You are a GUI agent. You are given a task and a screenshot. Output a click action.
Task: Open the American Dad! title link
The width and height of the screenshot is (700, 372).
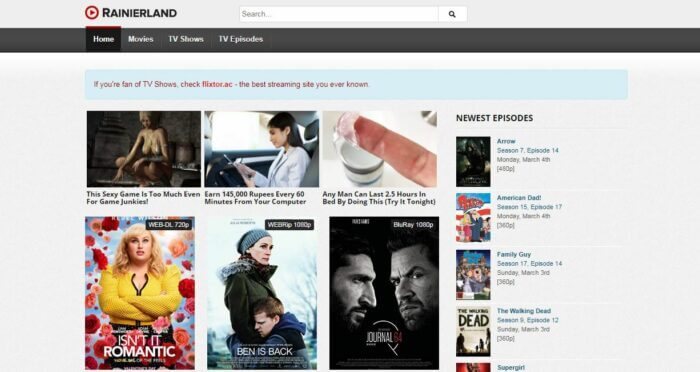pyautogui.click(x=519, y=198)
